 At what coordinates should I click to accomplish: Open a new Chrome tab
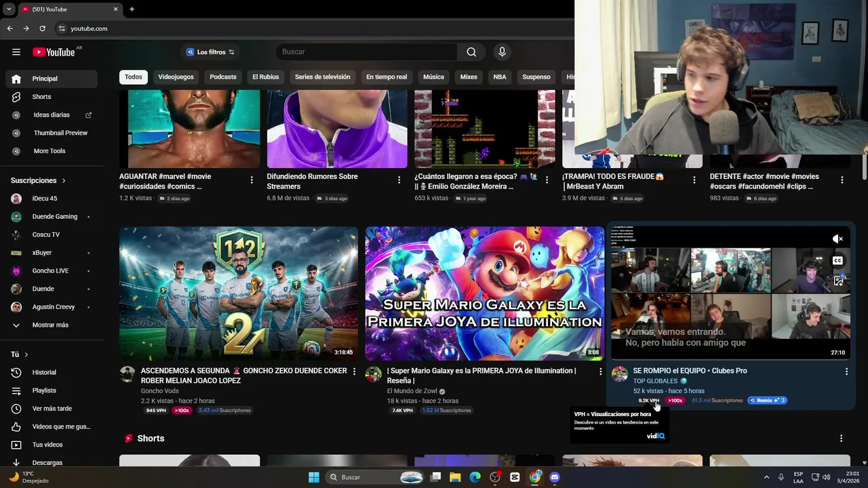132,9
